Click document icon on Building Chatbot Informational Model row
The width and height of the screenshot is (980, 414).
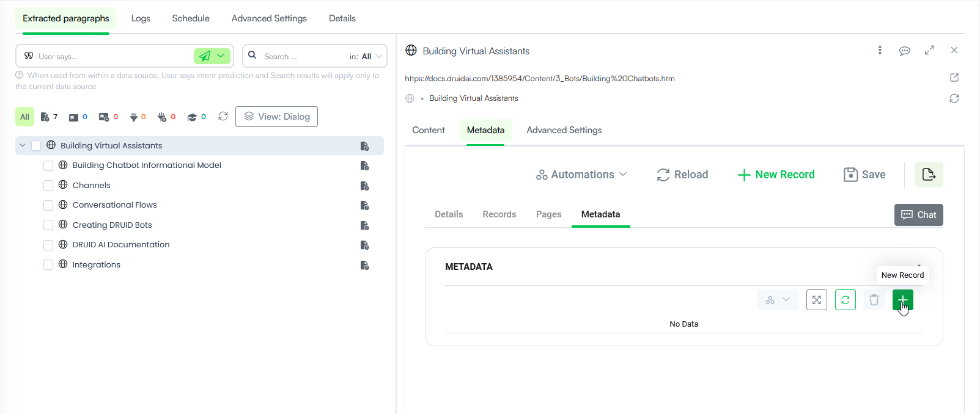point(364,165)
